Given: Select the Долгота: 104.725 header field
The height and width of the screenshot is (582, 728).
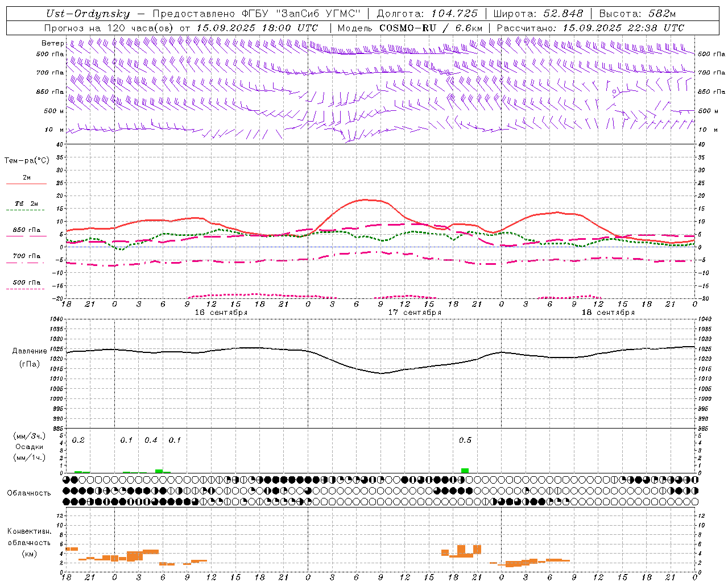Looking at the screenshot, I should [x=427, y=14].
